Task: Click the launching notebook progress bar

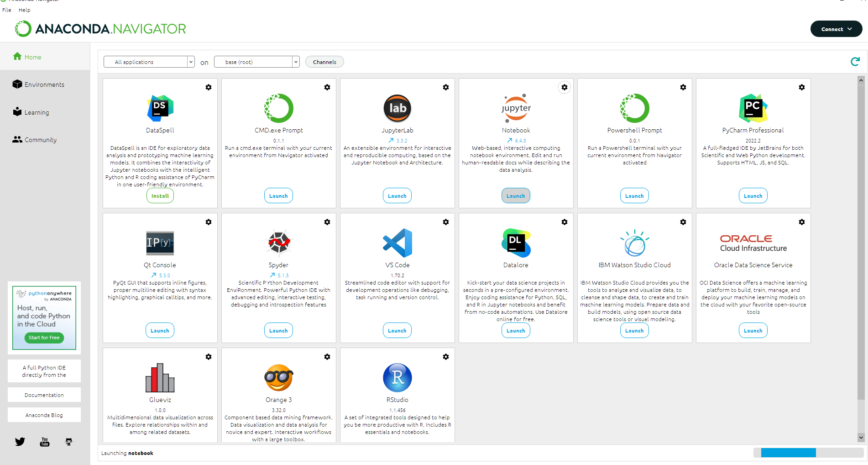Action: click(808, 453)
